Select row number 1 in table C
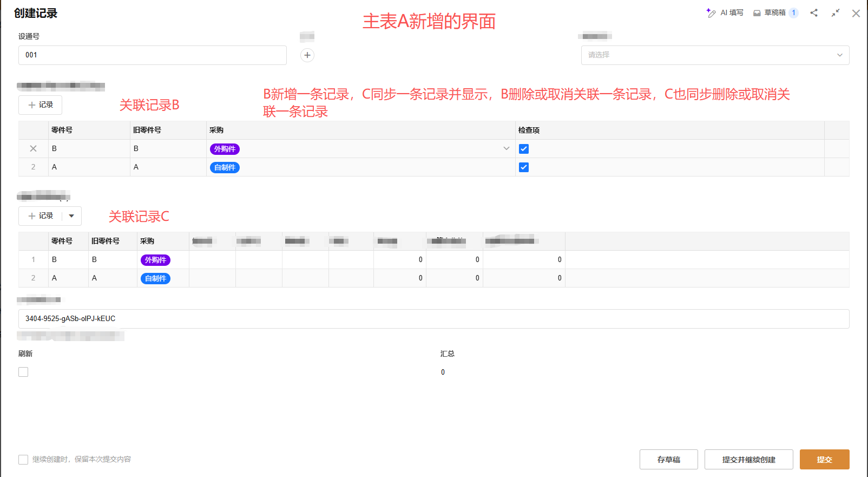The image size is (868, 477). pyautogui.click(x=33, y=259)
